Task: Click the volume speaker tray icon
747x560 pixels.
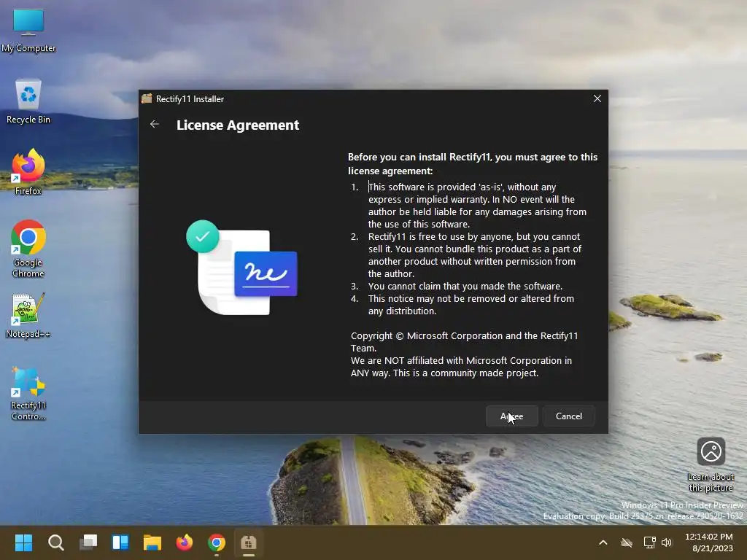Action: (667, 542)
